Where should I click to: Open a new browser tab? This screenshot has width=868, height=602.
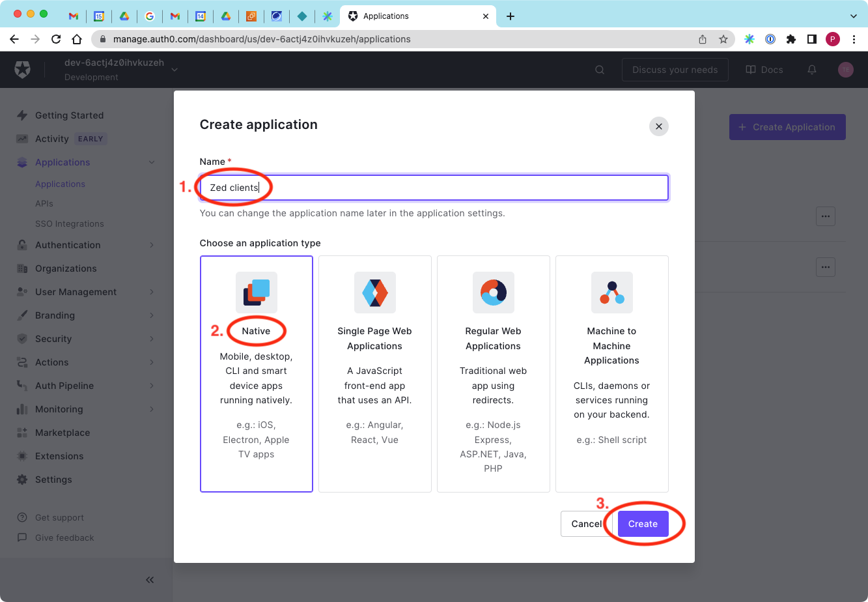point(511,16)
